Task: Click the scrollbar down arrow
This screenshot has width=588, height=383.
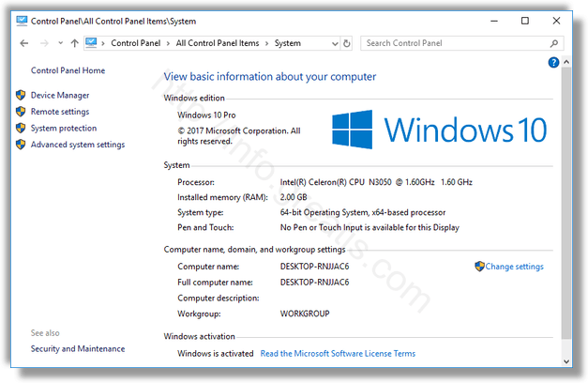Action: pyautogui.click(x=566, y=361)
